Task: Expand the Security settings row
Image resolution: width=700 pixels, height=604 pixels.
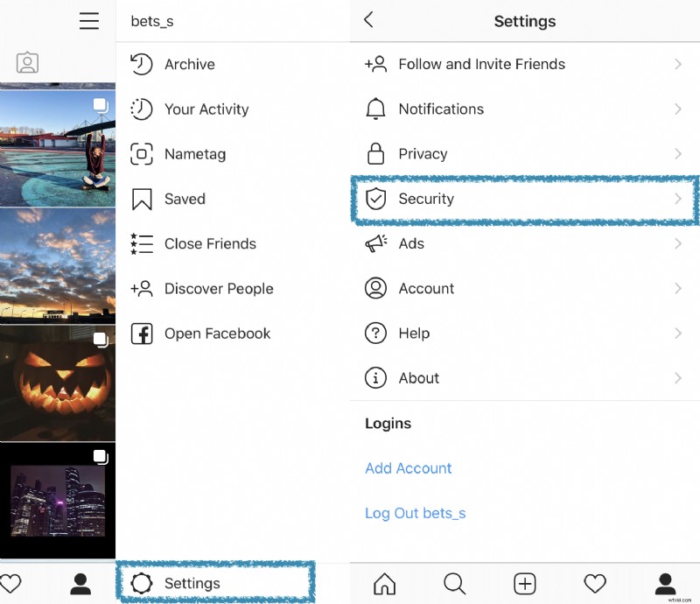Action: coord(525,199)
